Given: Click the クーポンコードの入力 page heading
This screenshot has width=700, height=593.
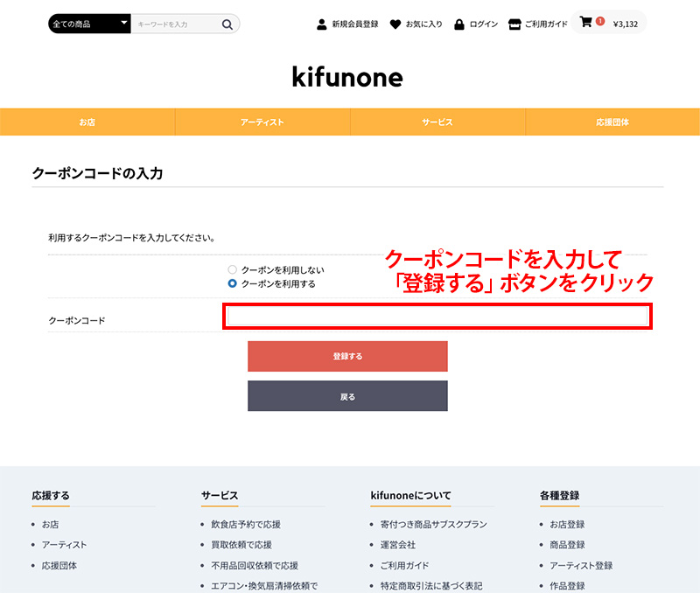Looking at the screenshot, I should (97, 173).
